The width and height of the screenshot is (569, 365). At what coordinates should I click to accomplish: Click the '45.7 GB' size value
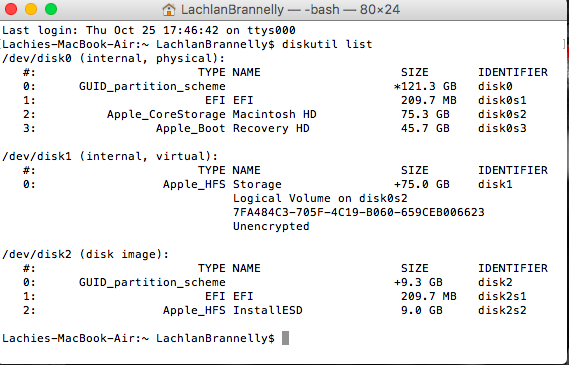[425, 128]
